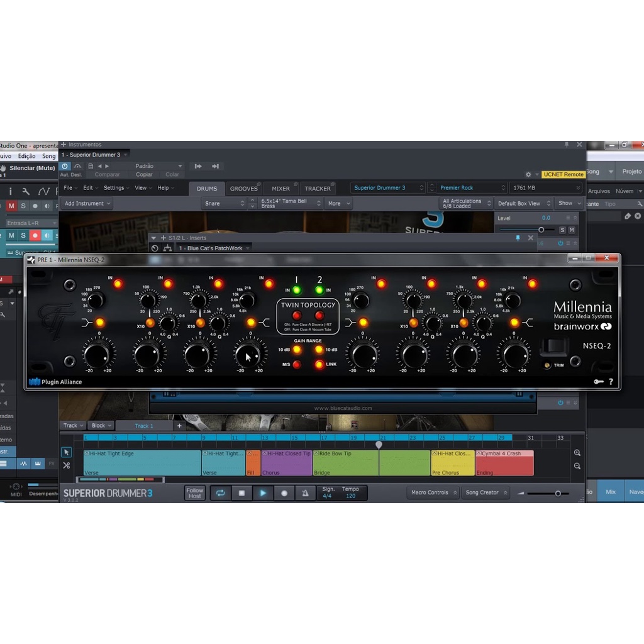The width and height of the screenshot is (644, 644).
Task: Click the MIDI monitor icon at bottom left
Action: 16,487
